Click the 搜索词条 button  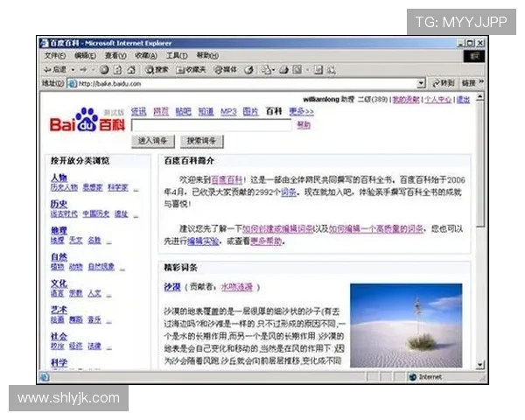(201, 141)
